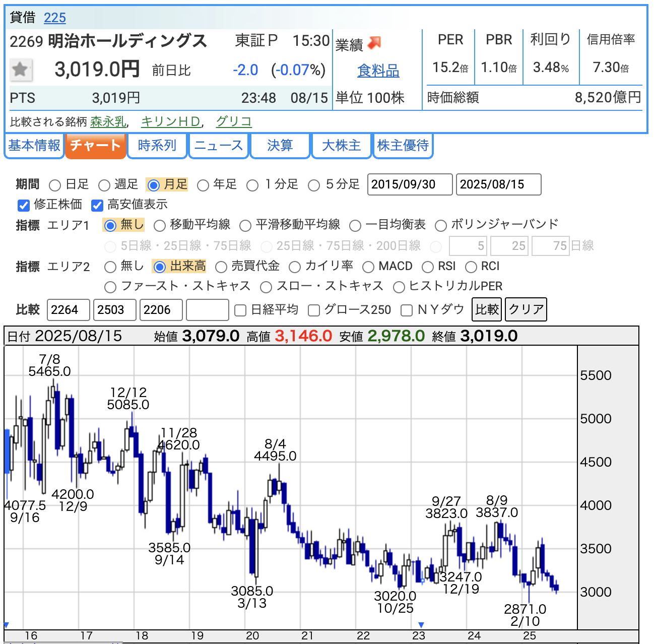Image resolution: width=654 pixels, height=644 pixels.
Task: Select ボリンジャーバンド indicator
Action: (x=441, y=225)
